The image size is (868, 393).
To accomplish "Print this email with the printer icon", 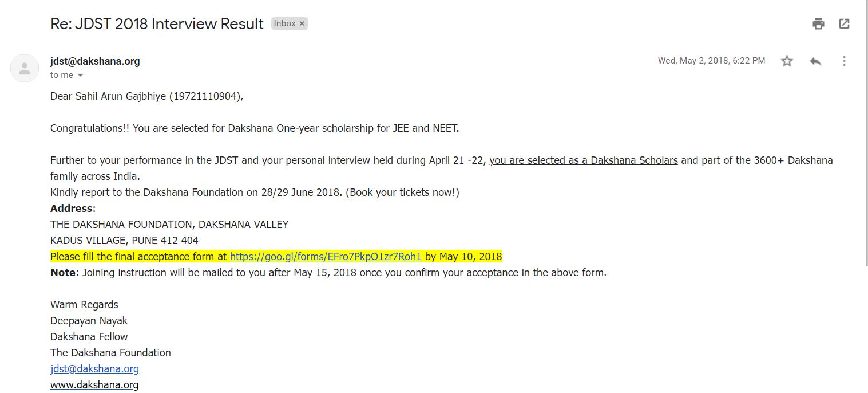I will tap(818, 23).
